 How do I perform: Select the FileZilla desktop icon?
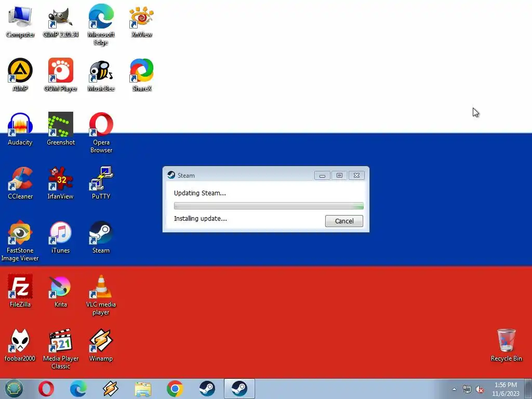[20, 291]
